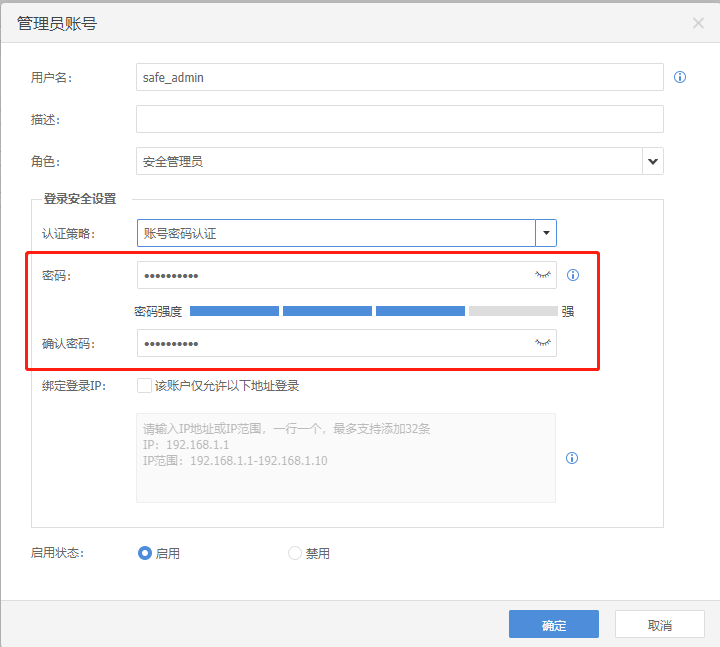Enable the 该账户仅允许以下地址登录 checkbox

click(x=144, y=385)
